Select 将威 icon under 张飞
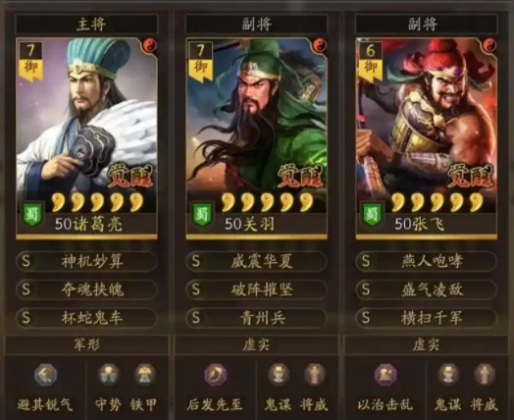This screenshot has width=514, height=420. (485, 375)
